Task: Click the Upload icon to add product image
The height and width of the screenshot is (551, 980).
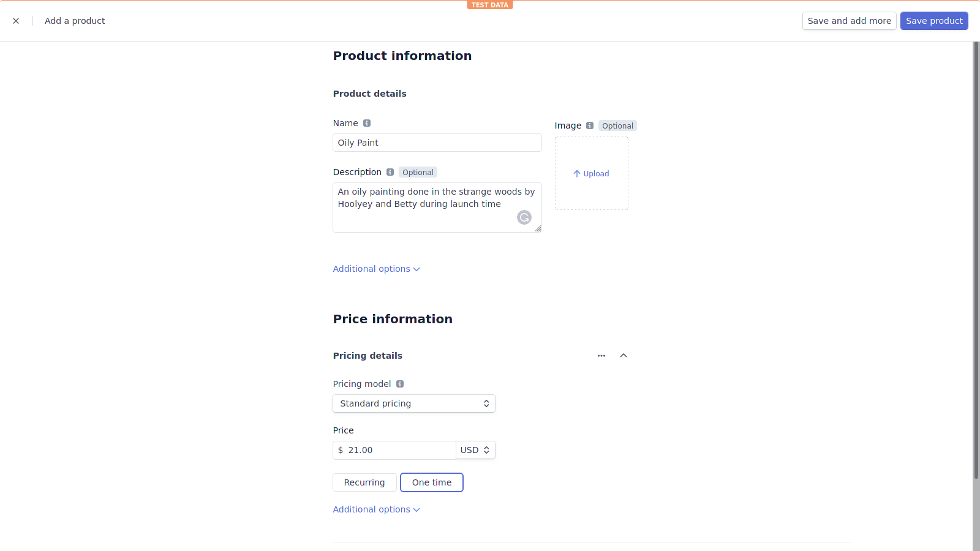Action: [591, 173]
